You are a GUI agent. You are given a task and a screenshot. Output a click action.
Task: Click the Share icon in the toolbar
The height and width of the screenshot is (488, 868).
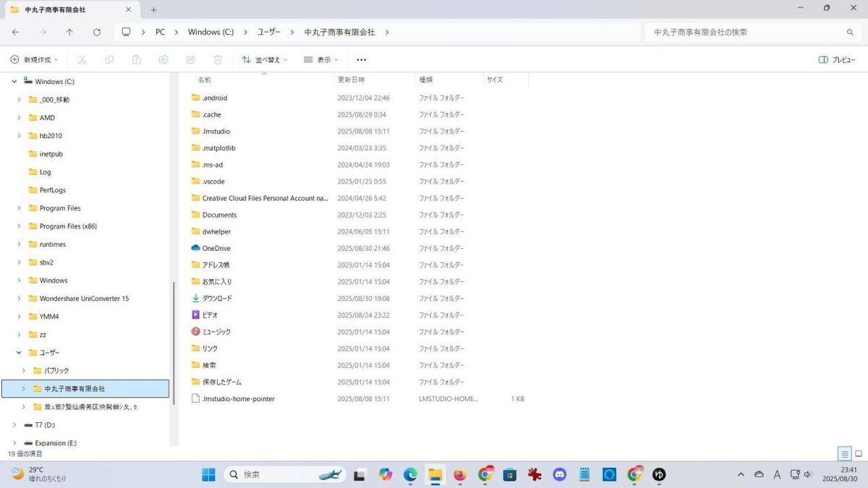click(x=190, y=59)
